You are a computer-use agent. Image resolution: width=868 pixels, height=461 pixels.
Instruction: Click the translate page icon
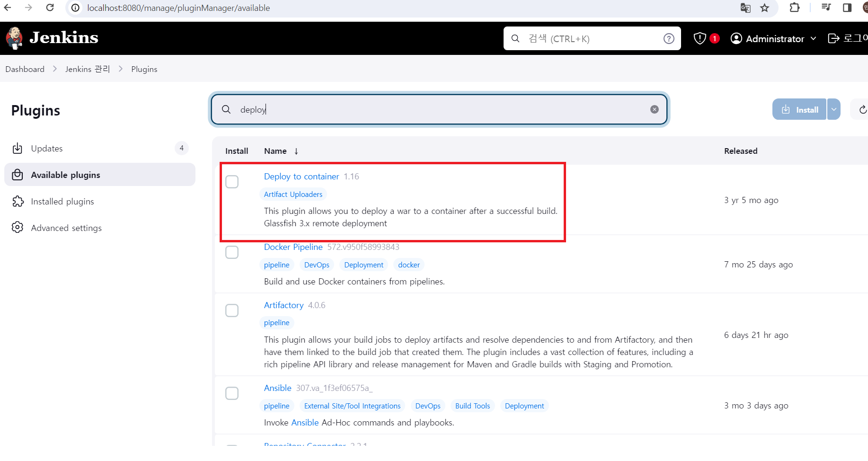pos(745,8)
